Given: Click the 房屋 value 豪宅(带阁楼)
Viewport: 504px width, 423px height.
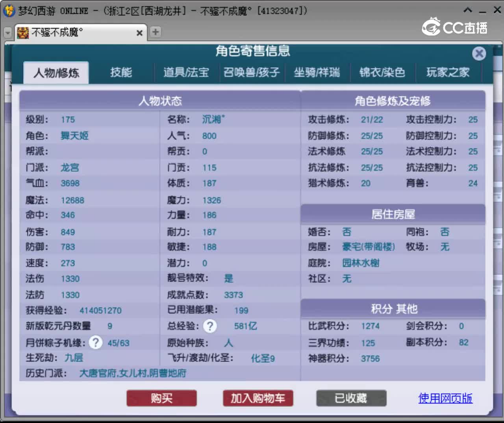Looking at the screenshot, I should [x=369, y=247].
